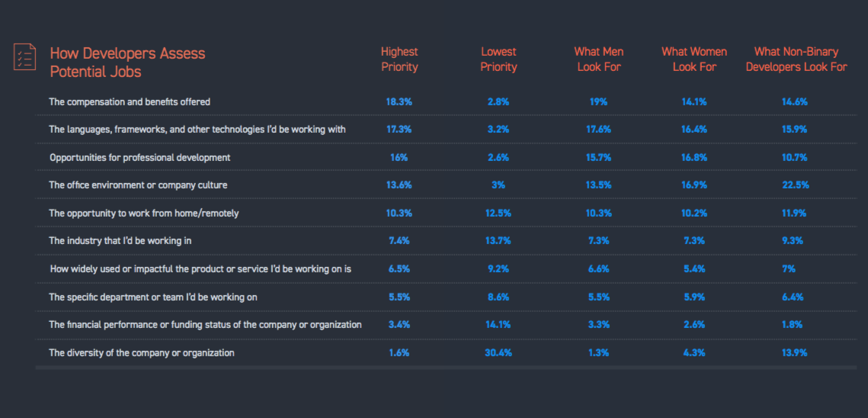Select 'Opportunities for professional development' row

(139, 157)
